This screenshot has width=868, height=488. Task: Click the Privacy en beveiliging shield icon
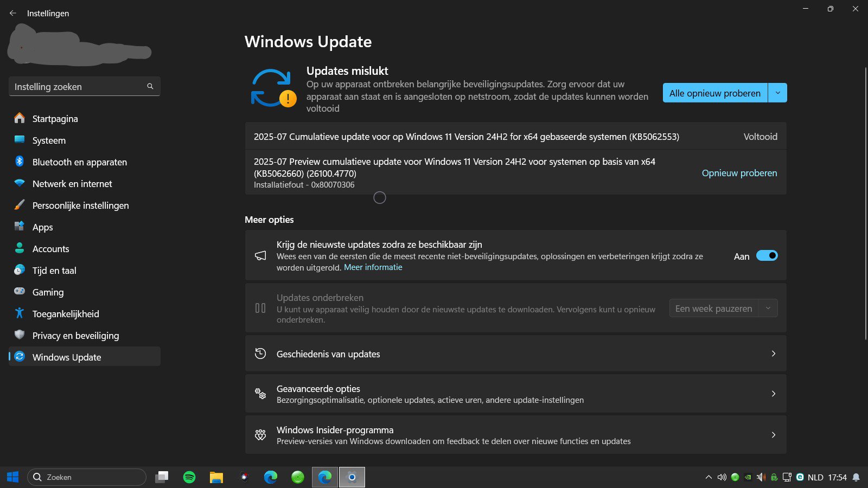tap(20, 335)
